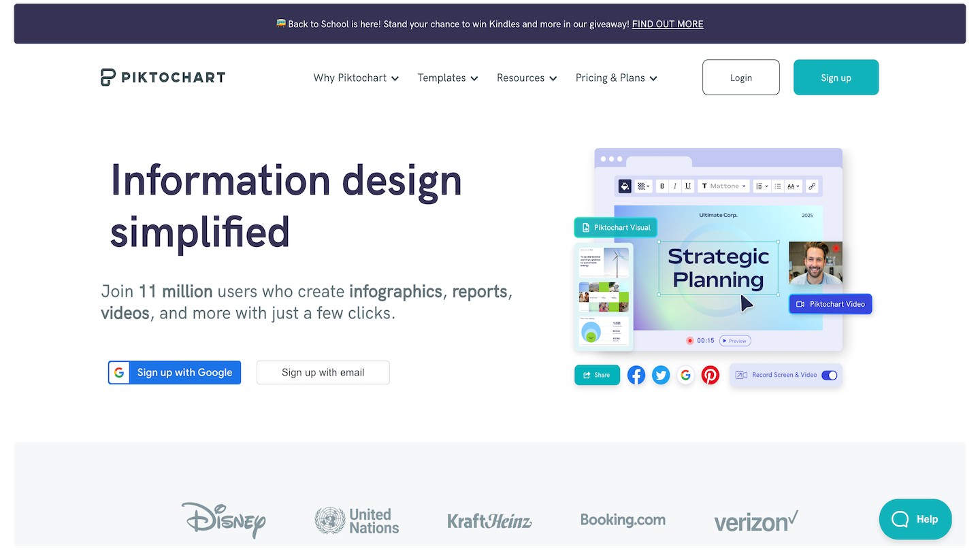Click the teal Share button
Viewport: 980px width, 551px height.
597,375
